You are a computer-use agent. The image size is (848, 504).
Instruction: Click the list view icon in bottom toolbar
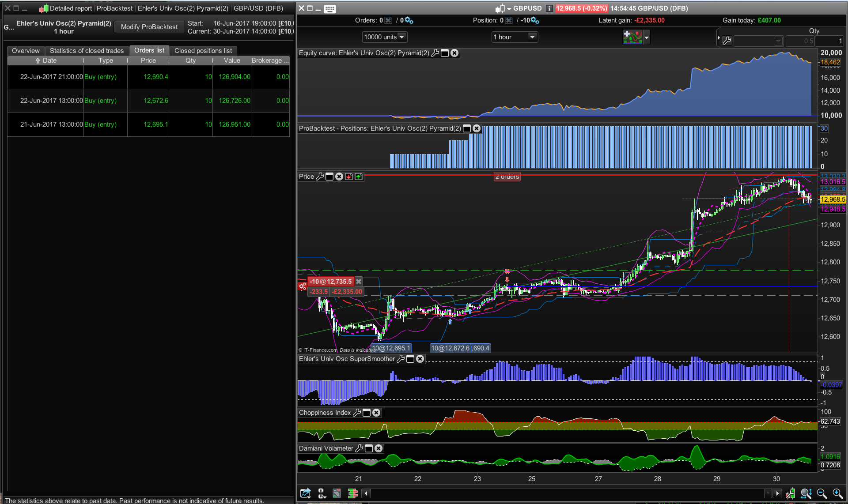click(x=337, y=493)
